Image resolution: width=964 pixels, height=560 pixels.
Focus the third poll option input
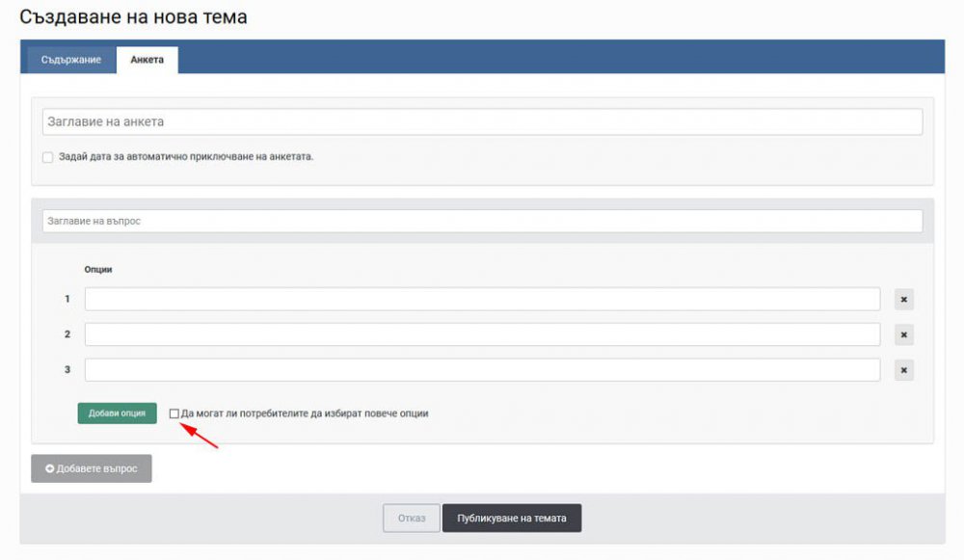click(482, 369)
